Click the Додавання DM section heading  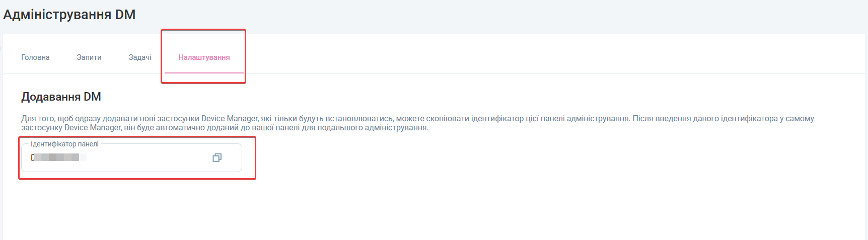pyautogui.click(x=61, y=97)
